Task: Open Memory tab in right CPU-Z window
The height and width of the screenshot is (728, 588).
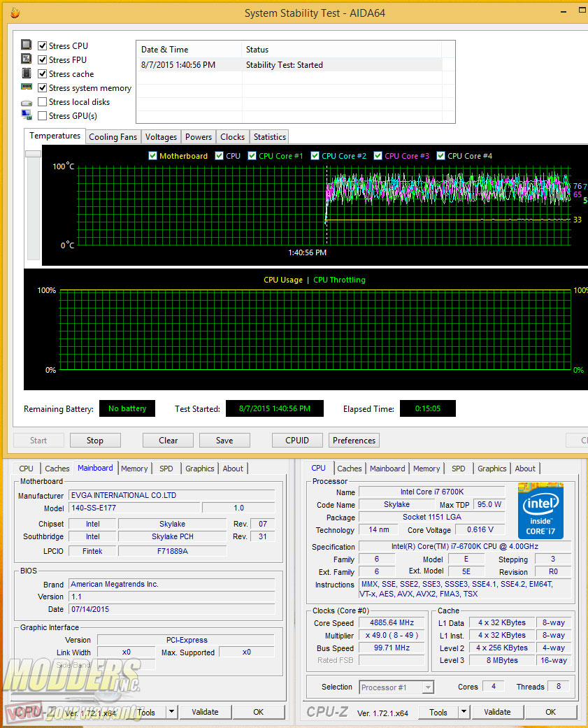Action: [426, 469]
